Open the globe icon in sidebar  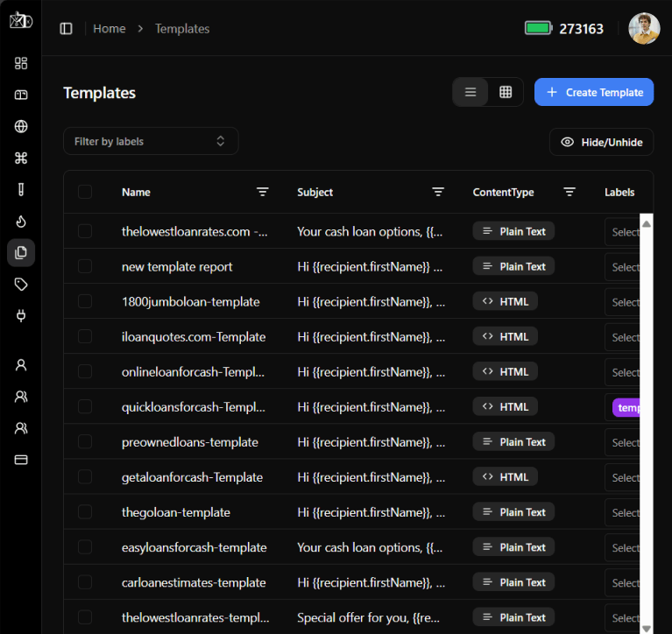point(21,126)
